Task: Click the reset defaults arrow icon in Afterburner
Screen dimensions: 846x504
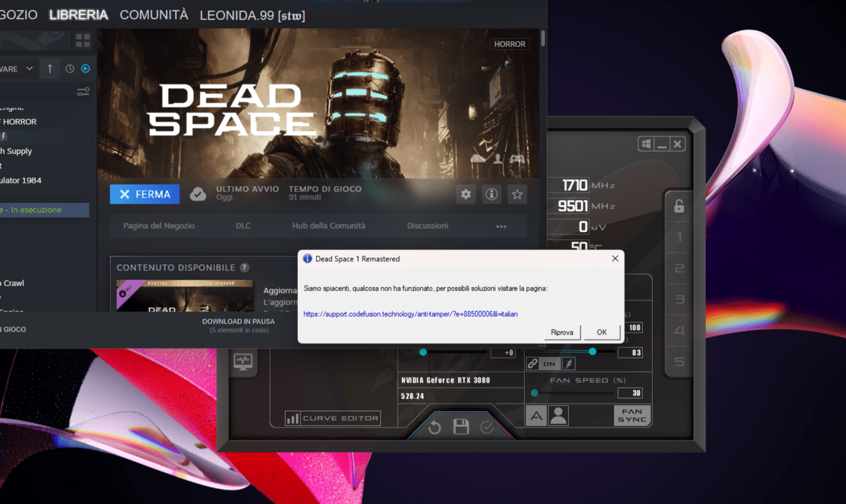Action: (x=434, y=427)
